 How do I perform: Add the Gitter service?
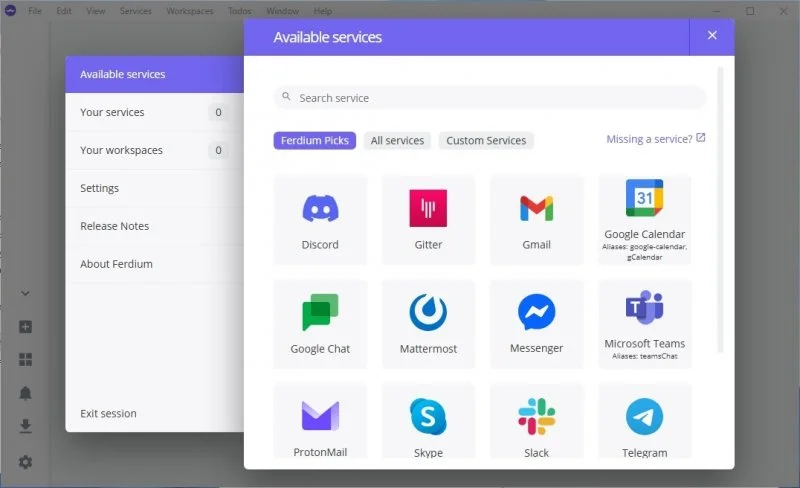(428, 220)
